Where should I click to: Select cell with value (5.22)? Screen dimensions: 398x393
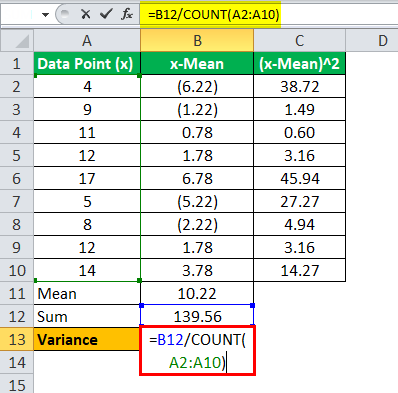tap(197, 201)
